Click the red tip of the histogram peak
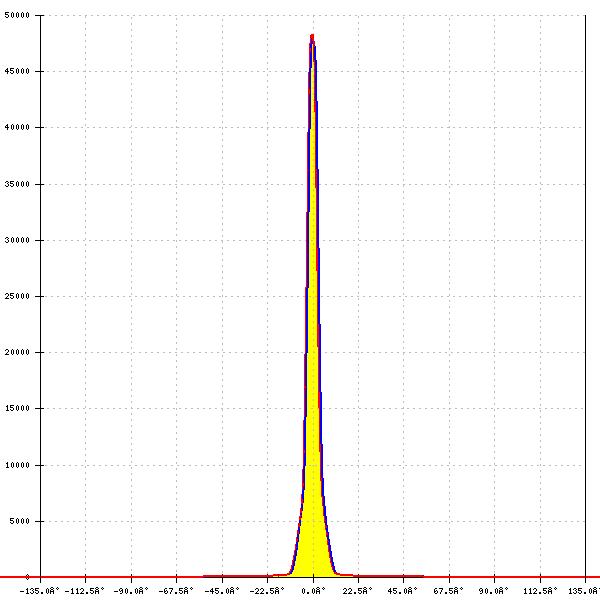The height and width of the screenshot is (600, 600). [312, 37]
